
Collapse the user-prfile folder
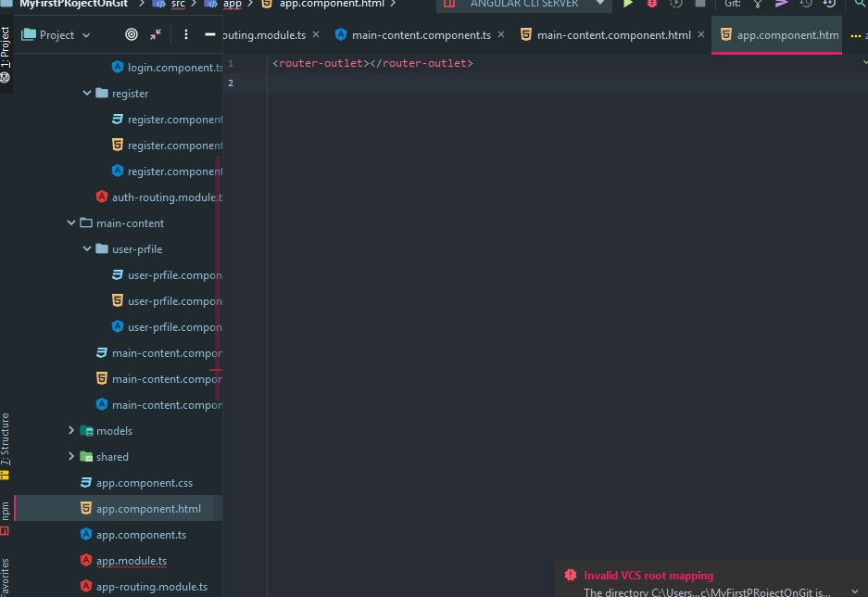click(87, 249)
